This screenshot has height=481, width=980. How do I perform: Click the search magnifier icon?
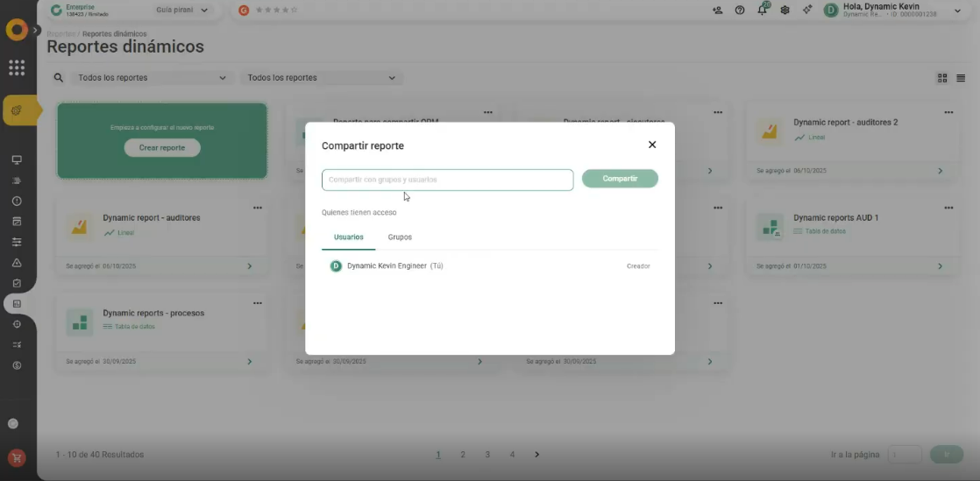[59, 78]
